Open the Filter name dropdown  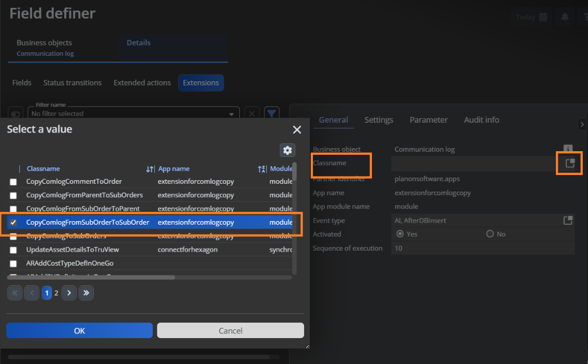(x=232, y=114)
